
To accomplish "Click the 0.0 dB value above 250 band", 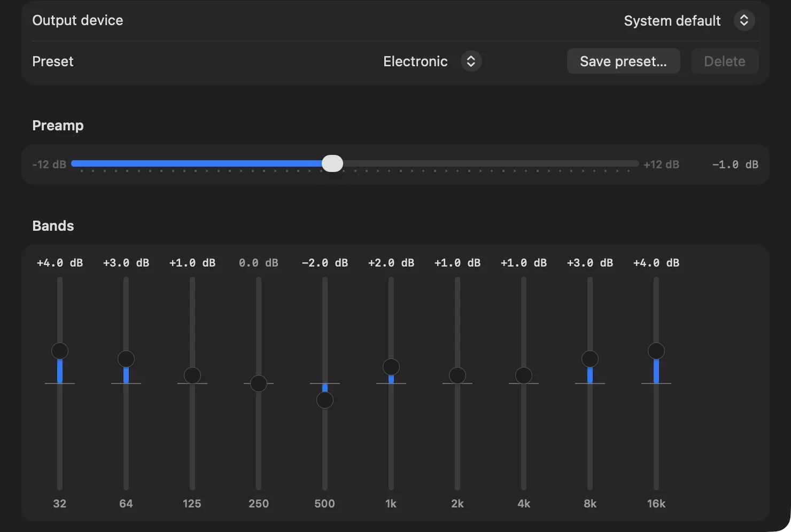I will (259, 263).
